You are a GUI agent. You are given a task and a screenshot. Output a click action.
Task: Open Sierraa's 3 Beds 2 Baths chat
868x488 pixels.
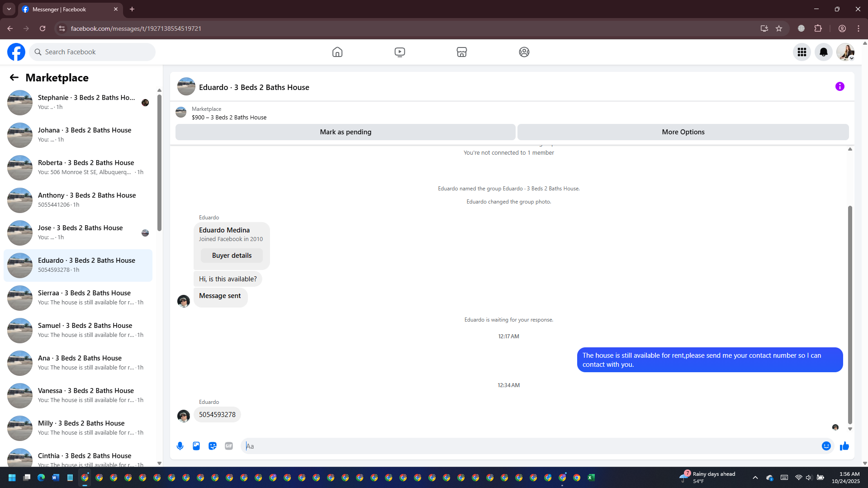[78, 298]
